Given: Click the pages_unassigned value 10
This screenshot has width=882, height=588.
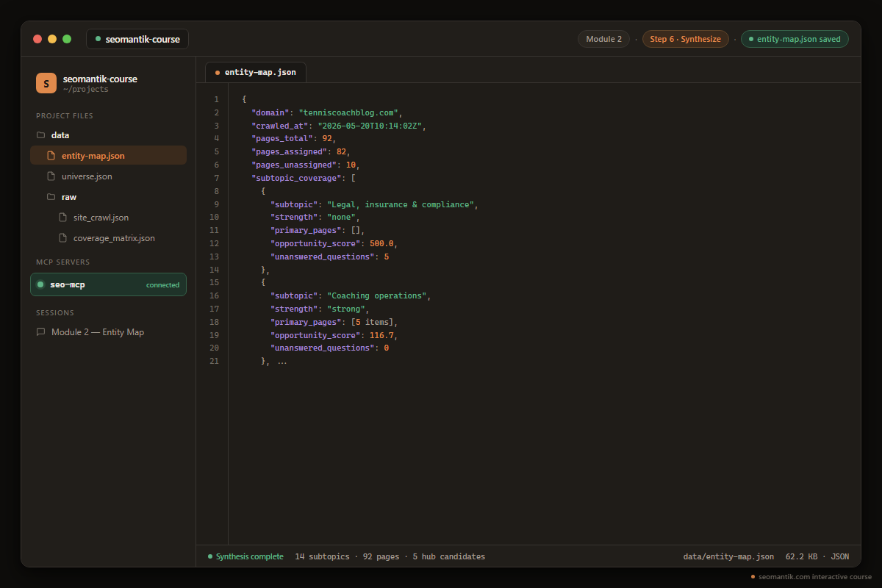Looking at the screenshot, I should 351,165.
